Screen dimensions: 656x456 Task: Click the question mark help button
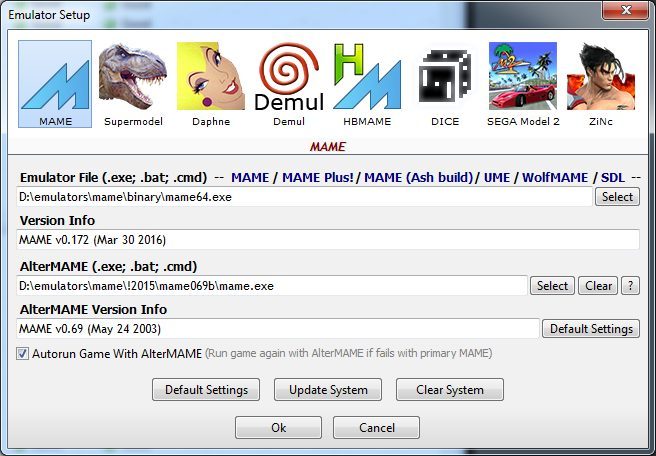(630, 286)
